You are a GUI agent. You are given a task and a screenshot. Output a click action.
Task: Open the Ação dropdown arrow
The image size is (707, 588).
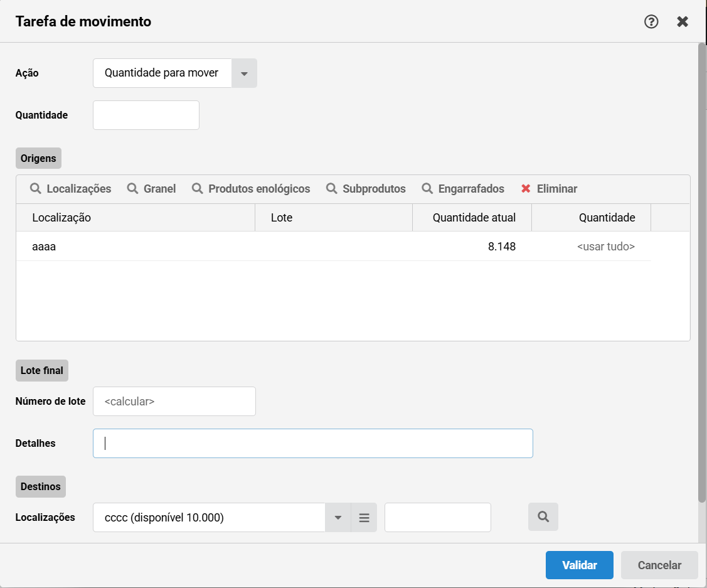click(x=244, y=73)
